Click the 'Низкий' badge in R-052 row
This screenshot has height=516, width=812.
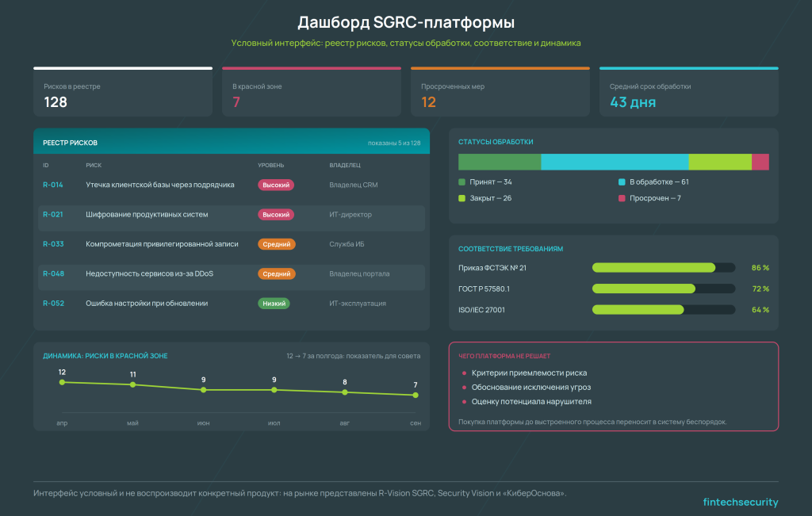(x=274, y=304)
